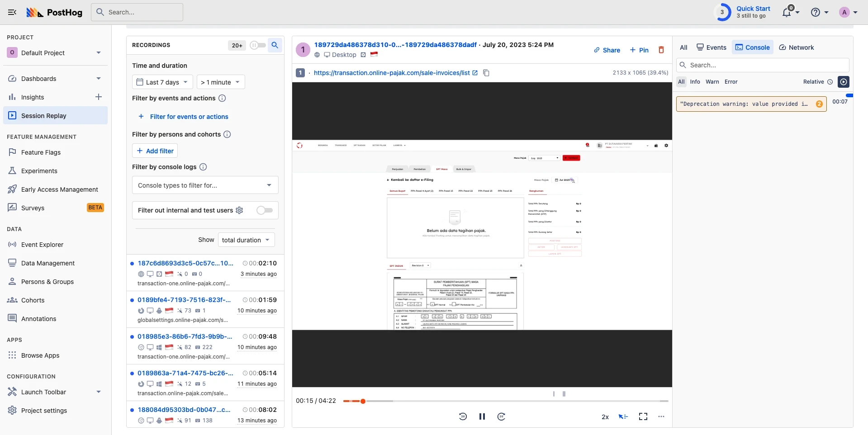Image resolution: width=868 pixels, height=435 pixels.
Task: Type in the top PostHog search box
Action: click(137, 12)
